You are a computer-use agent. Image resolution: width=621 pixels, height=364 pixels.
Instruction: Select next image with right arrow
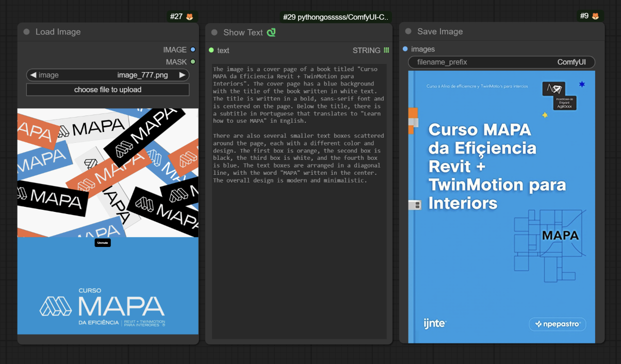(x=182, y=75)
